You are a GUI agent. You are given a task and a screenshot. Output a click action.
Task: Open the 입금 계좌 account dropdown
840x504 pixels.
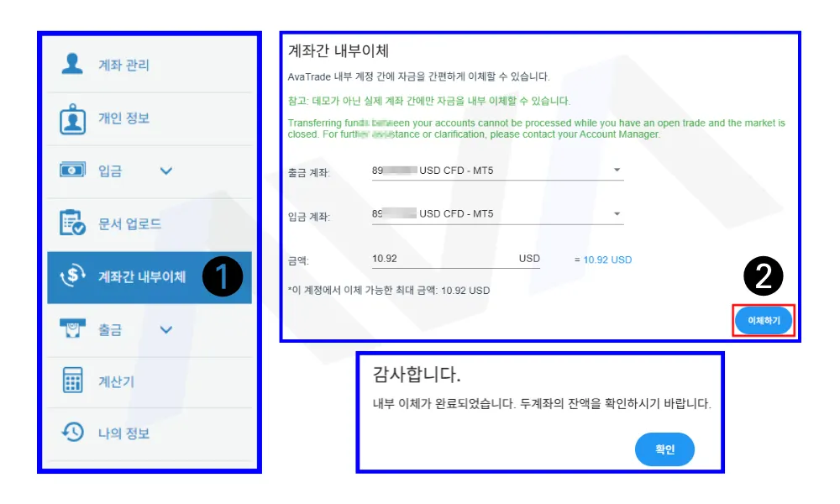pos(497,213)
